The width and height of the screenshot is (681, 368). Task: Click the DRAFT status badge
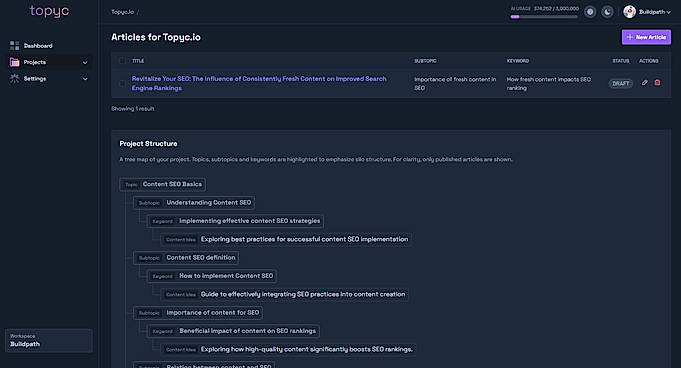coord(621,83)
